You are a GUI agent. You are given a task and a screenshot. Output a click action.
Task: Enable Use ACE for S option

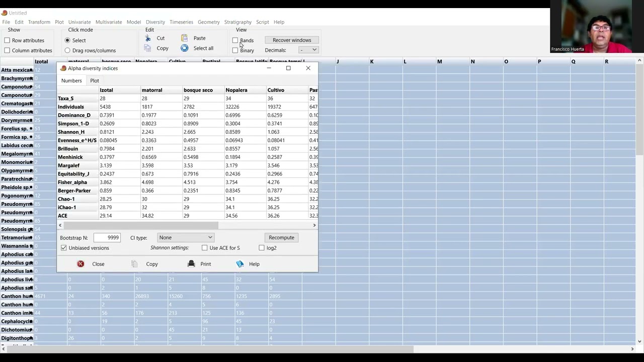(x=204, y=248)
